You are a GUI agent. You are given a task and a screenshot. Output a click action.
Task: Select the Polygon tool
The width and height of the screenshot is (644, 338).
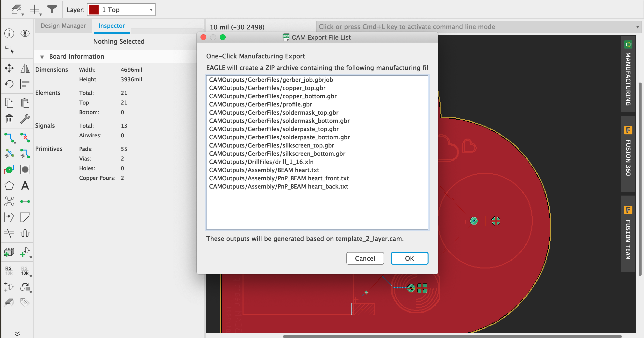(x=9, y=186)
